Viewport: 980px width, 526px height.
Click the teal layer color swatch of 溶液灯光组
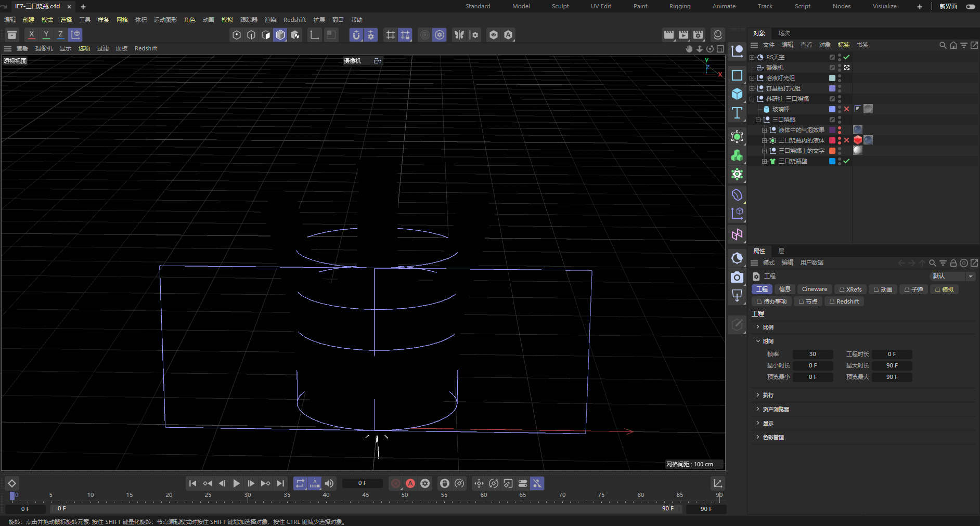(x=832, y=78)
